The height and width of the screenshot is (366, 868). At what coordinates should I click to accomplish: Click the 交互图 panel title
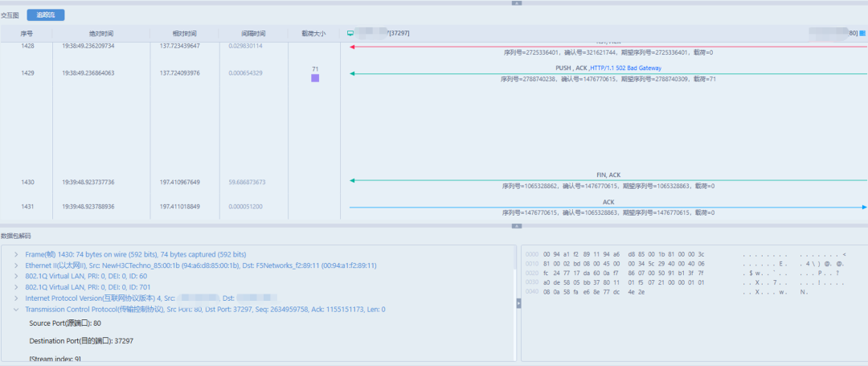pyautogui.click(x=10, y=15)
